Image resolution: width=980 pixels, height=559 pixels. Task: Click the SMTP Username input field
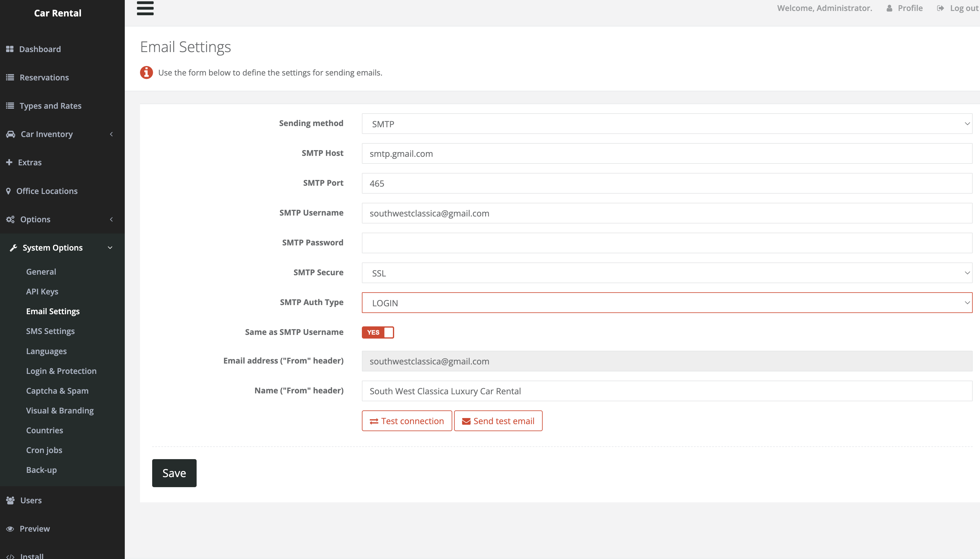click(667, 213)
